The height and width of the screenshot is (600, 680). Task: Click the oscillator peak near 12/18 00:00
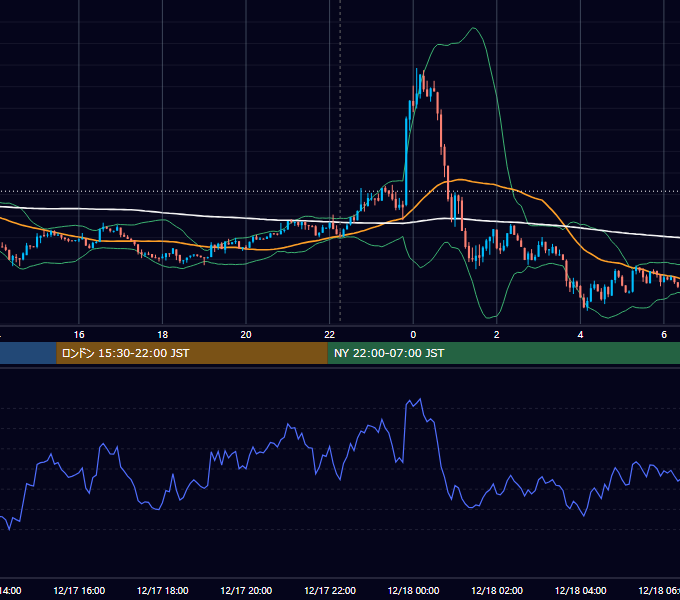pos(420,399)
